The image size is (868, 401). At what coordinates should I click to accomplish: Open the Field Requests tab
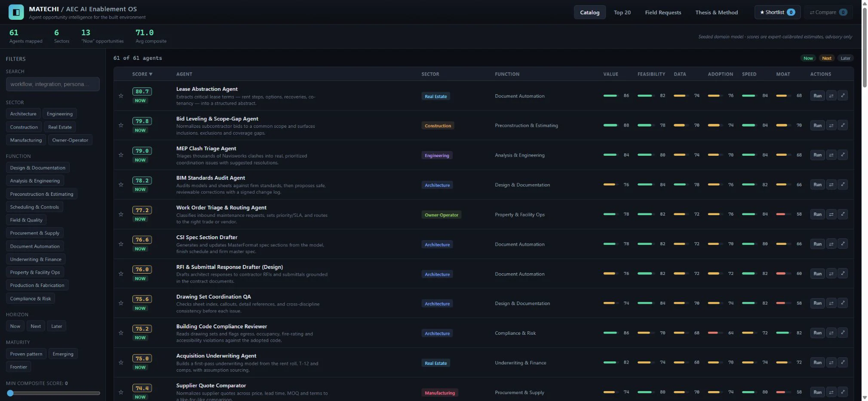663,12
